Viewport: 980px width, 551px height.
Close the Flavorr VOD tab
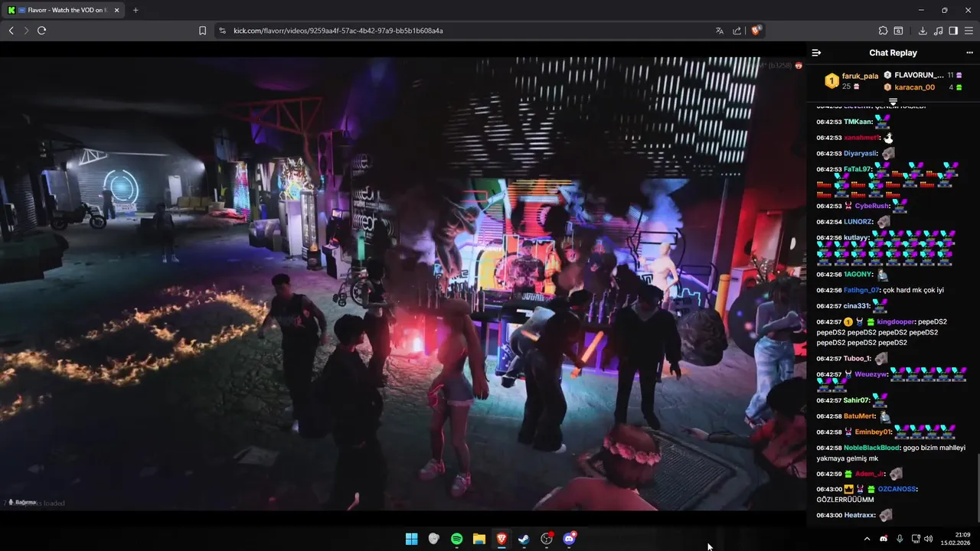(x=116, y=10)
